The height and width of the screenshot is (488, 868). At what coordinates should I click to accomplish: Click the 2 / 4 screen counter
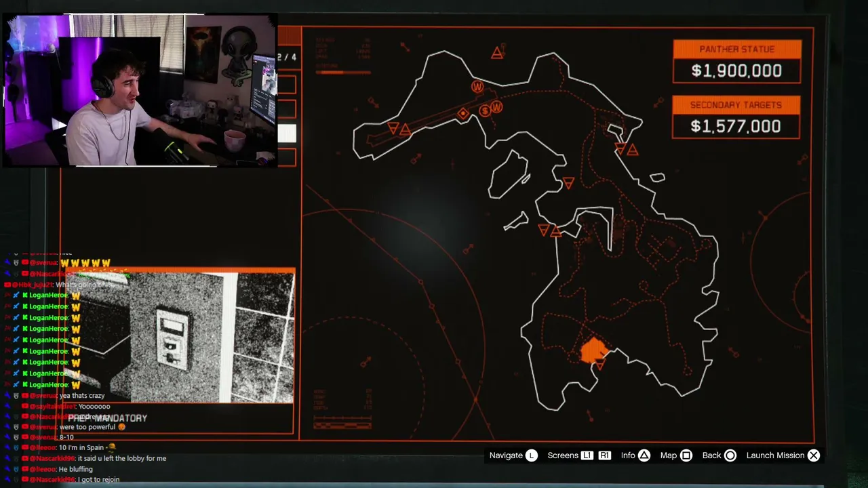point(287,57)
